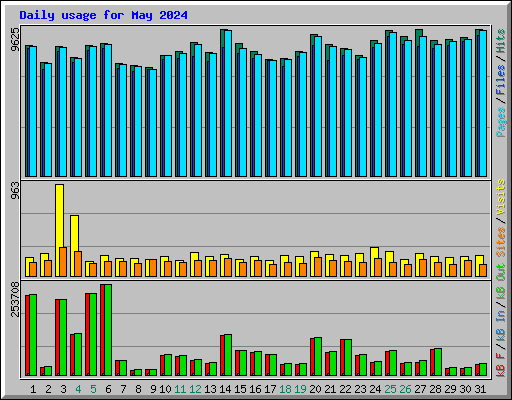Click day label 28 on x-axis
512x400 pixels.
(435, 389)
